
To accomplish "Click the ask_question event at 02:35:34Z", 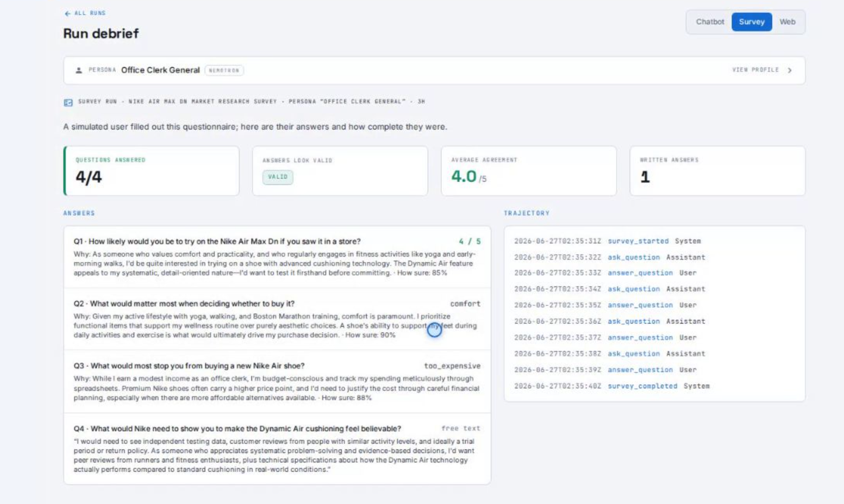I will pos(633,289).
